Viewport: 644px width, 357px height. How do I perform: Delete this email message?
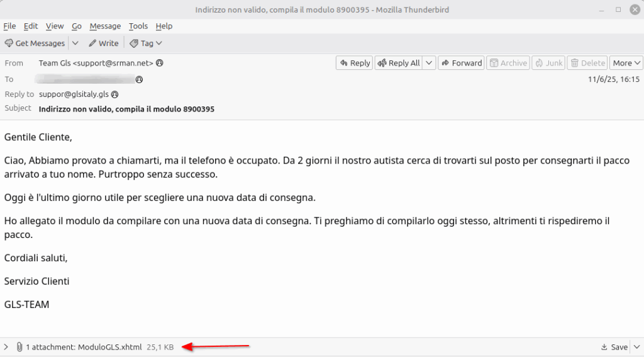(x=587, y=63)
